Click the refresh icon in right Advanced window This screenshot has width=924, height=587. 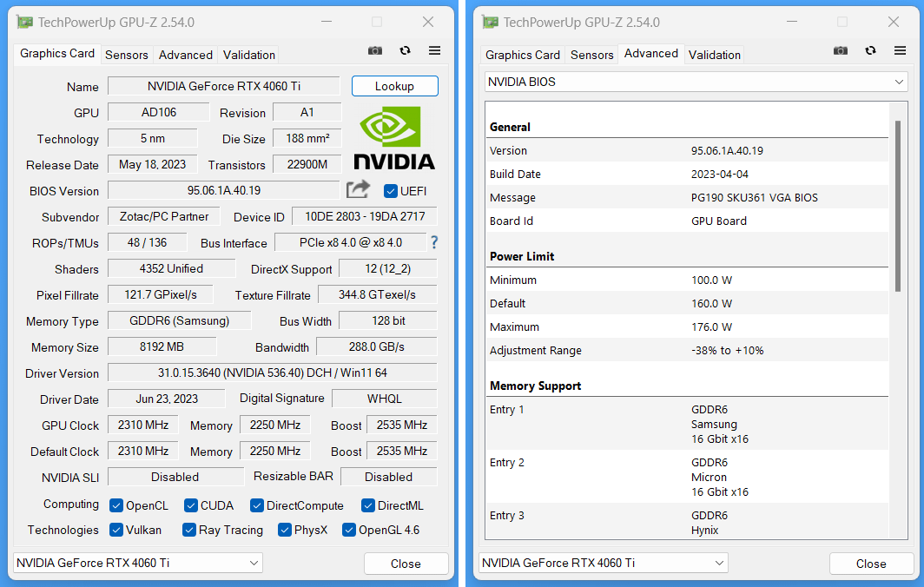(x=870, y=50)
